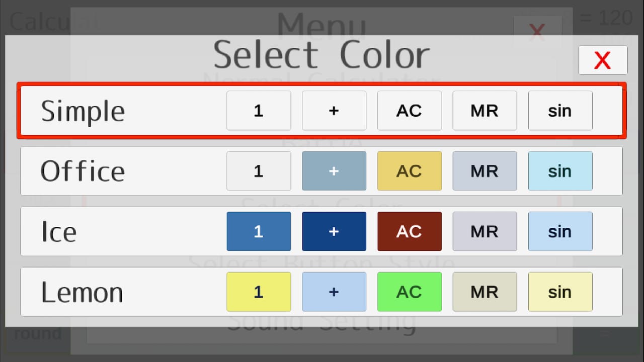This screenshot has width=644, height=362.
Task: Choose the Office color theme label
Action: pos(83,171)
